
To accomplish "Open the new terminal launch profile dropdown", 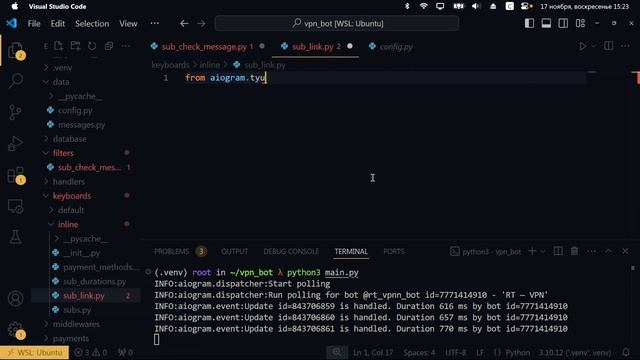I will 543,251.
